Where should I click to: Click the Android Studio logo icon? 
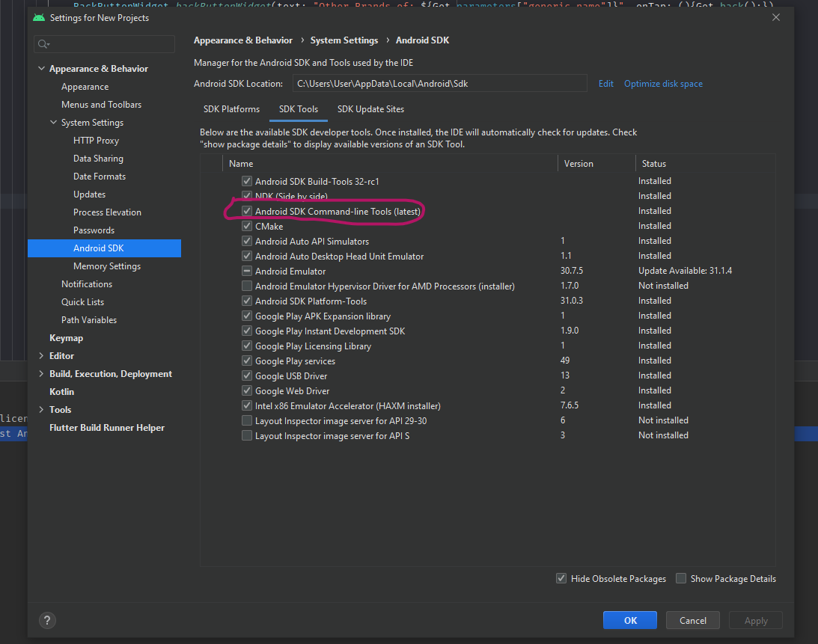click(39, 18)
